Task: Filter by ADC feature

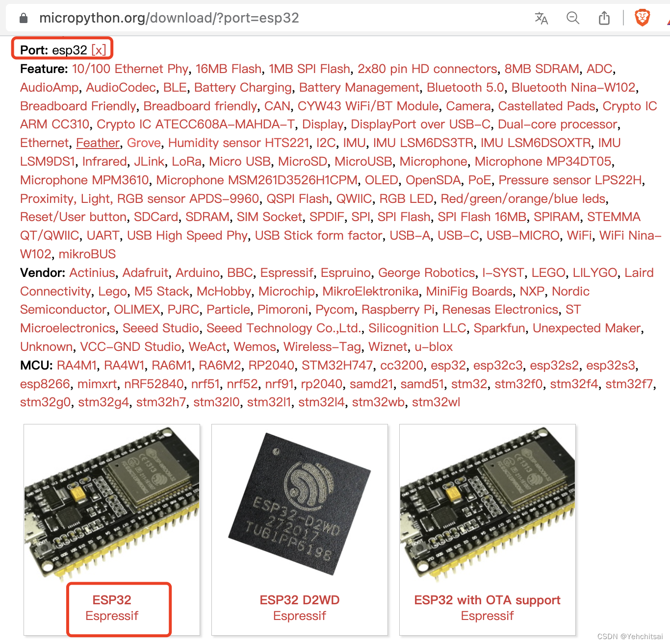Action: point(599,69)
